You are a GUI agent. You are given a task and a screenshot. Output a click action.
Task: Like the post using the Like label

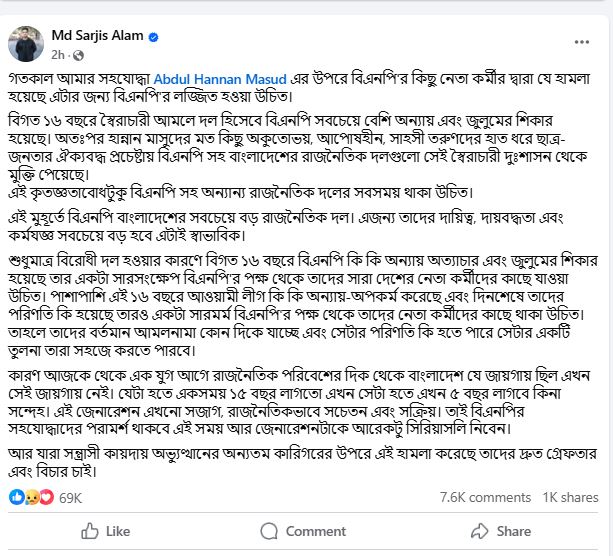[118, 531]
